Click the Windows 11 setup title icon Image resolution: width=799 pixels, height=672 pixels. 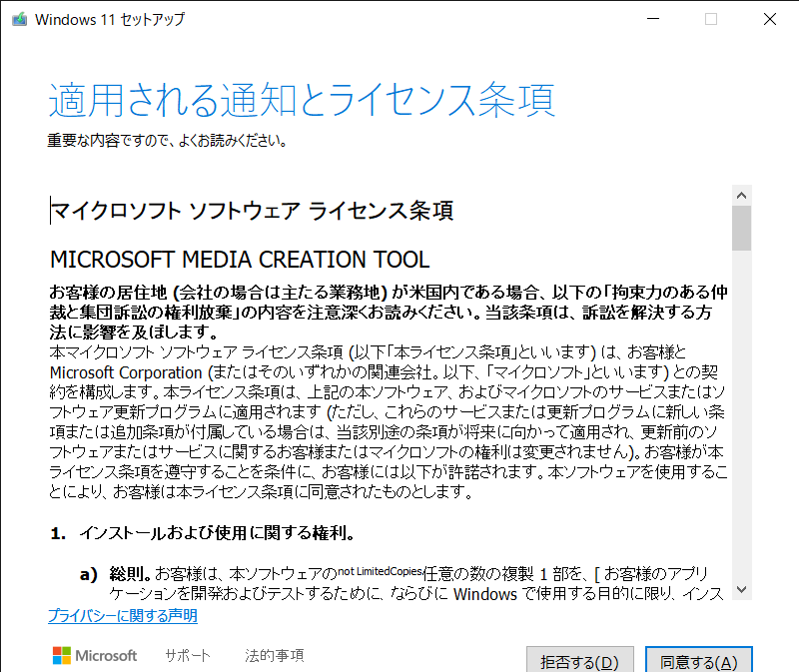pyautogui.click(x=19, y=19)
